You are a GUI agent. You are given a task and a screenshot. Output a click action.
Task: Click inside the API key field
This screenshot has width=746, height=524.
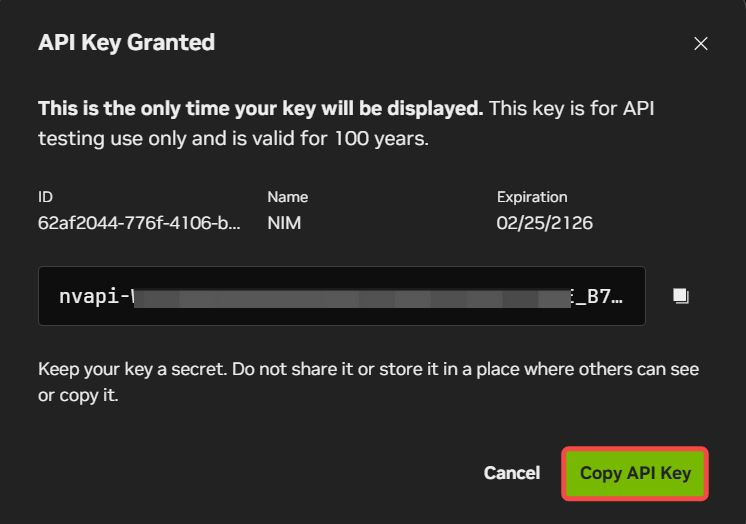(x=341, y=296)
